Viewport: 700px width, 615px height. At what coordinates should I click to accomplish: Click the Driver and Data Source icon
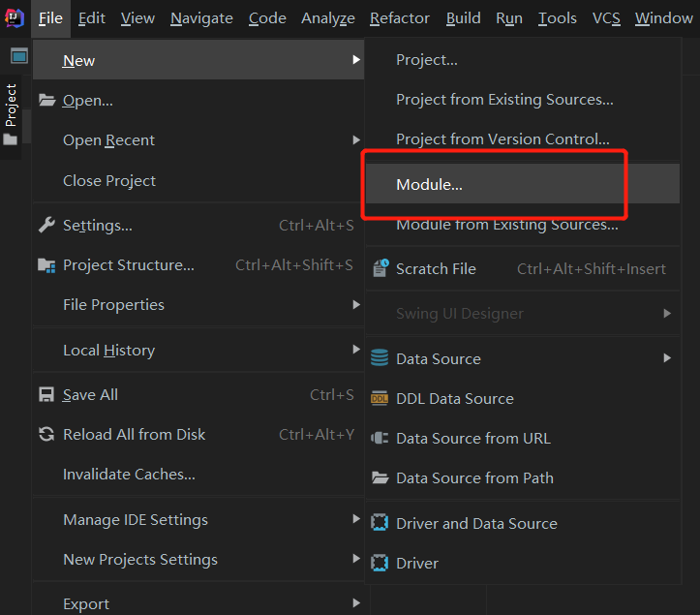(380, 524)
